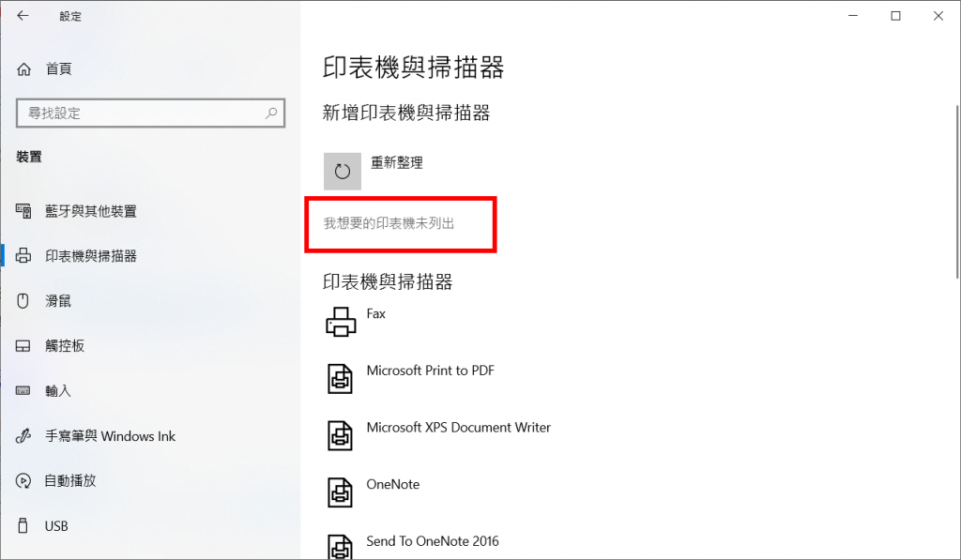Click the 藍牙與其他裝置 sidebar icon
This screenshot has width=961, height=560.
tap(23, 211)
